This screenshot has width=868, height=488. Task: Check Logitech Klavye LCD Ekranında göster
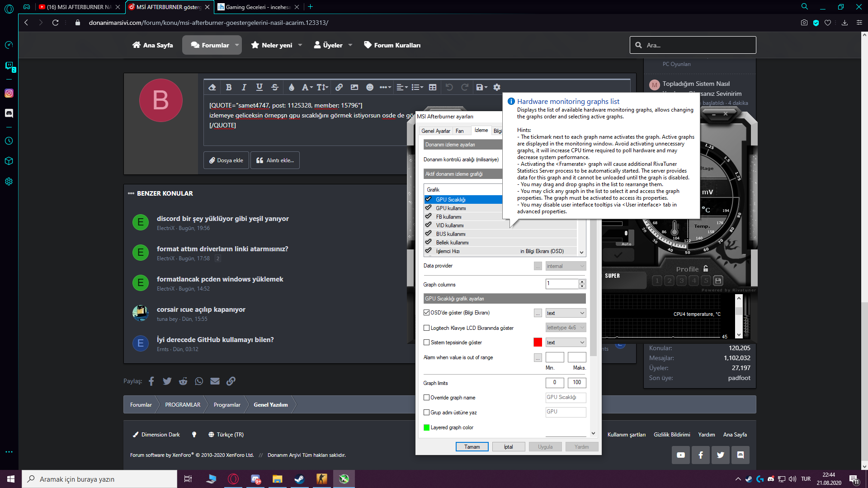pyautogui.click(x=426, y=328)
